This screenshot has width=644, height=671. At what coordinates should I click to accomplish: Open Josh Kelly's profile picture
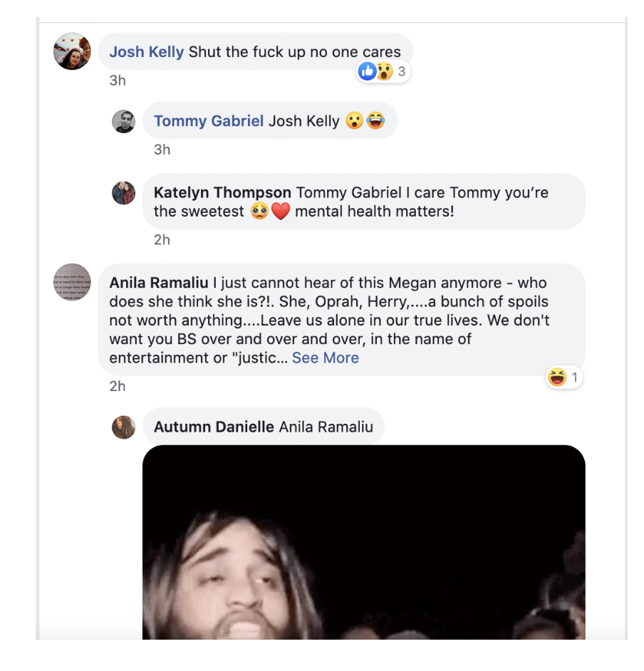point(72,51)
